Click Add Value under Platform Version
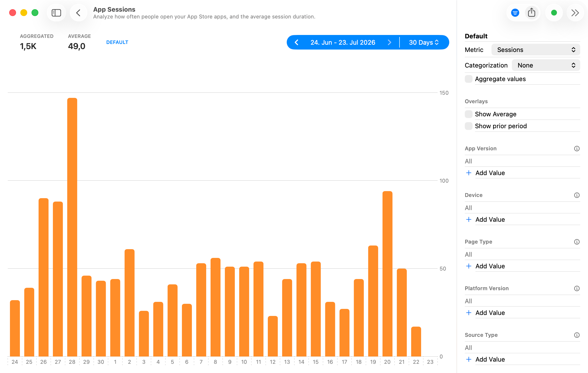The height and width of the screenshot is (373, 588). tap(490, 313)
